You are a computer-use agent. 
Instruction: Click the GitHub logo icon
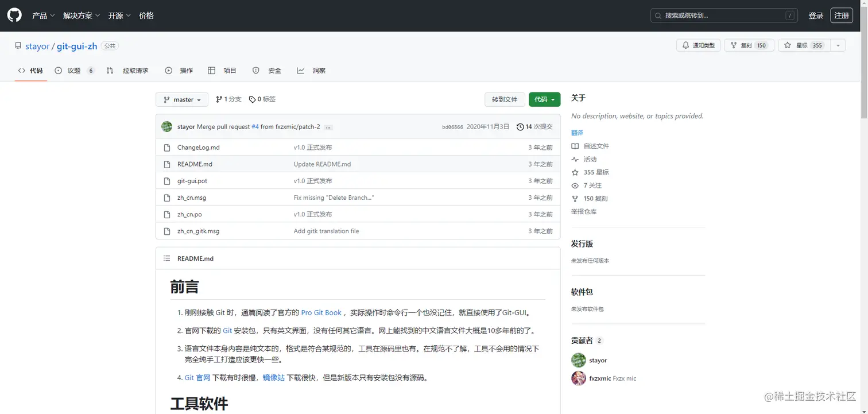14,16
